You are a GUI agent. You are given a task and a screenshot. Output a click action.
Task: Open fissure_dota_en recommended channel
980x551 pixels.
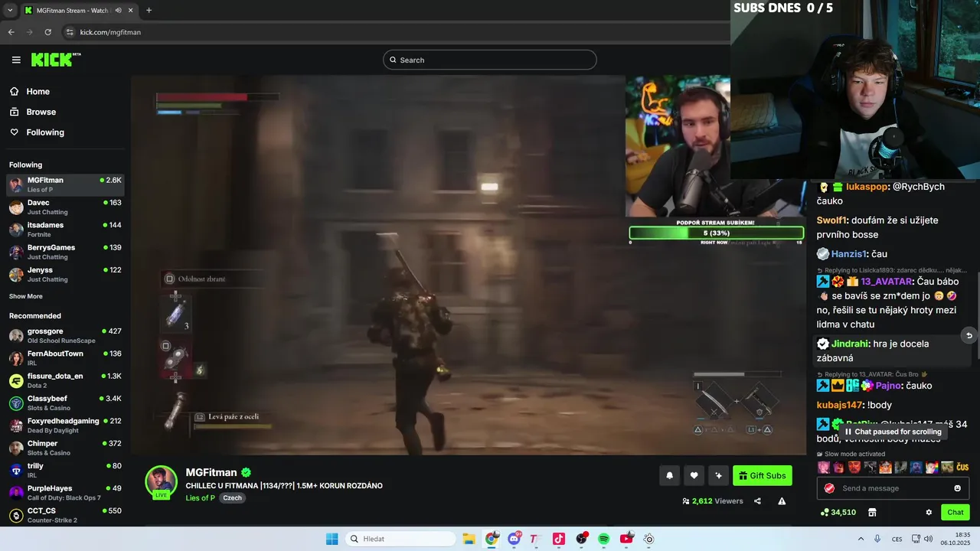tap(64, 380)
